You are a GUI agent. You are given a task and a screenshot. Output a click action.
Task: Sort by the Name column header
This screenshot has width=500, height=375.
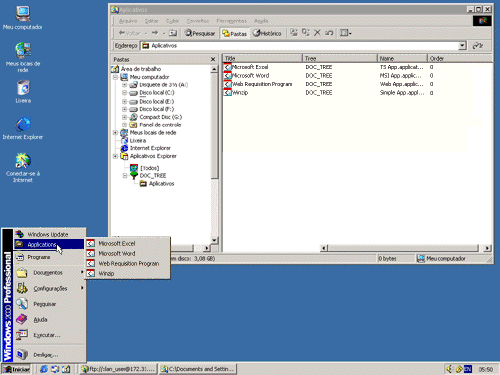point(402,58)
